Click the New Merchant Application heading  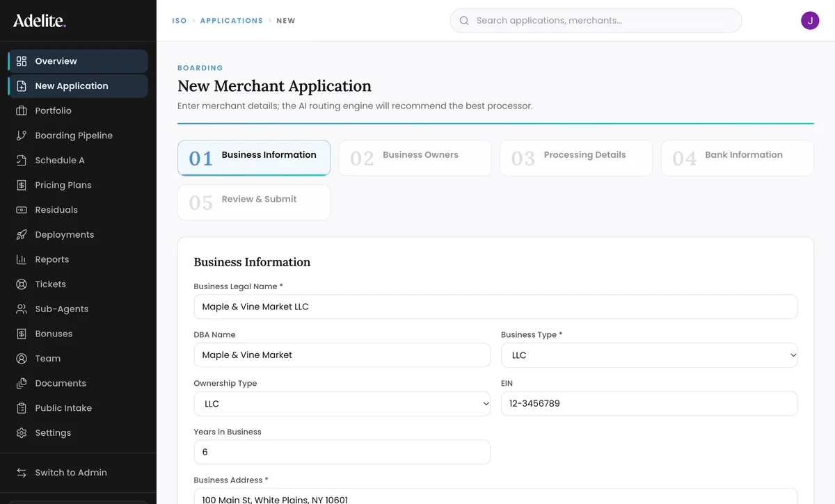274,86
